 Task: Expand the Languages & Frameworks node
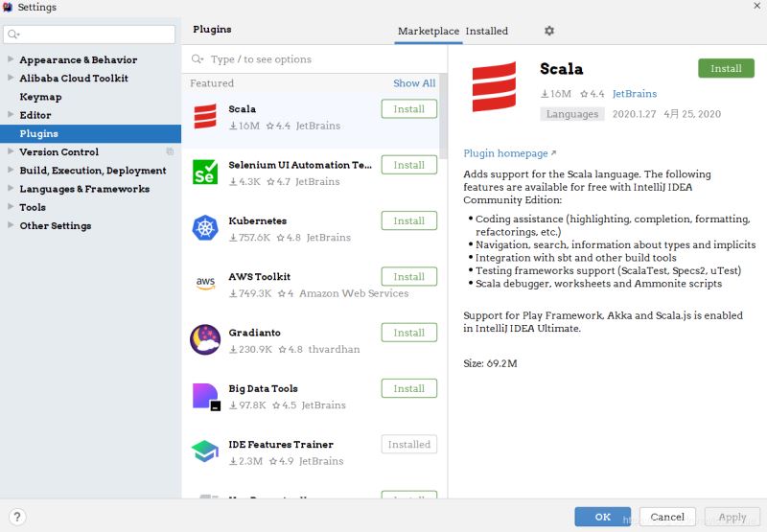(x=11, y=188)
